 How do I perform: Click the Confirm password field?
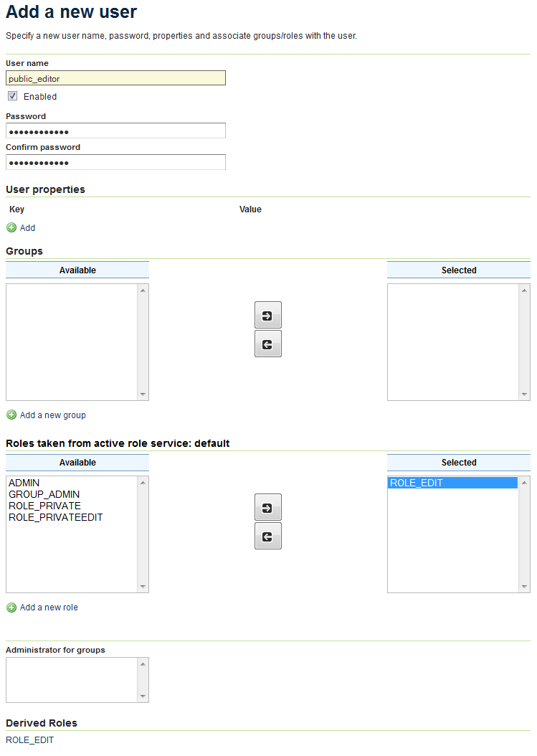pyautogui.click(x=115, y=163)
